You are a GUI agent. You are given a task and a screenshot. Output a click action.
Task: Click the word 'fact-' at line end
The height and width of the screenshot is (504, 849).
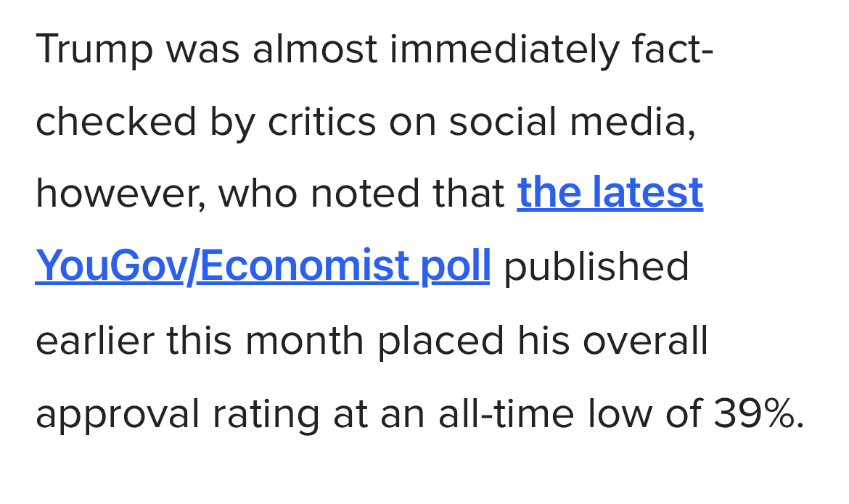672,49
